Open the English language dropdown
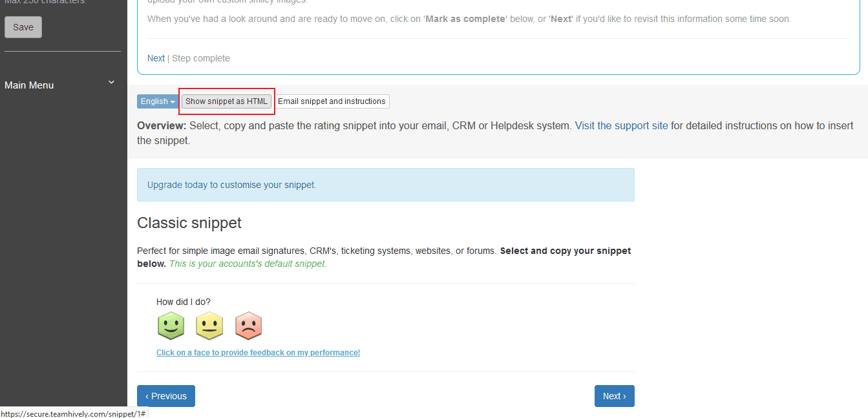 pyautogui.click(x=158, y=101)
